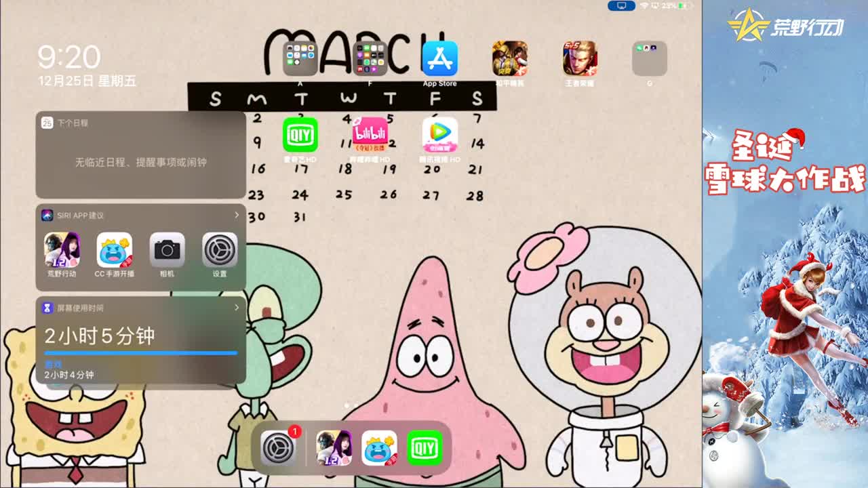Open the folder labeled G
The height and width of the screenshot is (488, 868).
tap(650, 58)
